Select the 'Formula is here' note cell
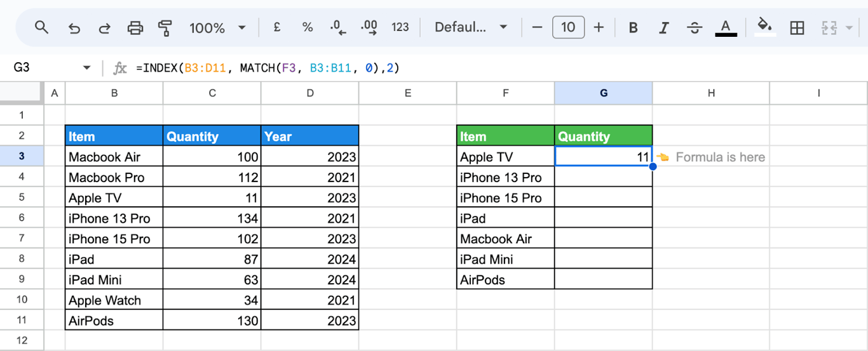The image size is (868, 351). (x=710, y=157)
